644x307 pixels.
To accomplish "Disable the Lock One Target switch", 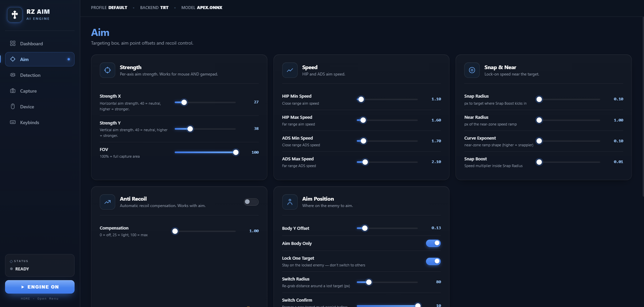I will click(x=433, y=261).
